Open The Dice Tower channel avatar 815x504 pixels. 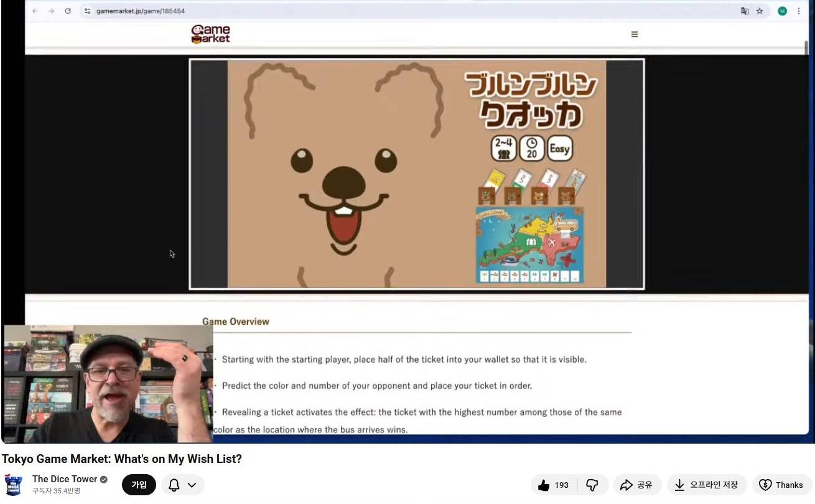coord(14,485)
